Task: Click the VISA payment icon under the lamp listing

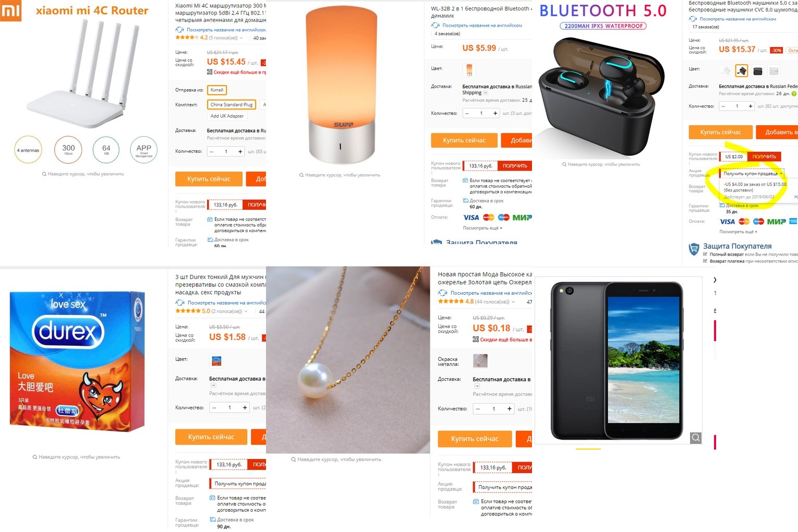Action: [471, 217]
